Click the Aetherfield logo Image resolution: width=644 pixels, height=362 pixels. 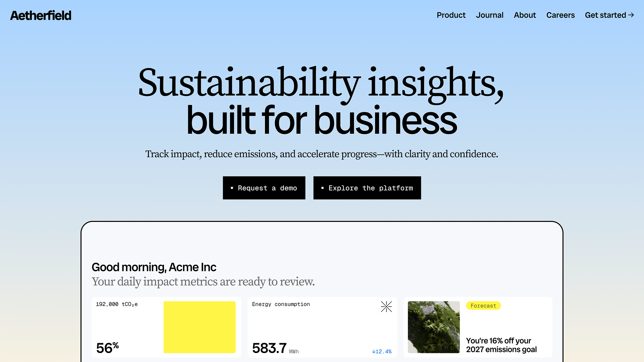click(41, 15)
